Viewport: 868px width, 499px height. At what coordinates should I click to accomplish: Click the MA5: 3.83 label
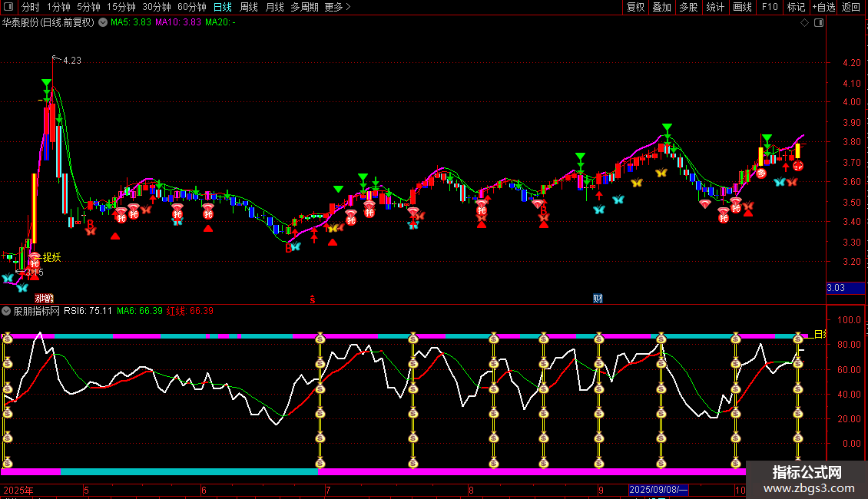(x=131, y=22)
